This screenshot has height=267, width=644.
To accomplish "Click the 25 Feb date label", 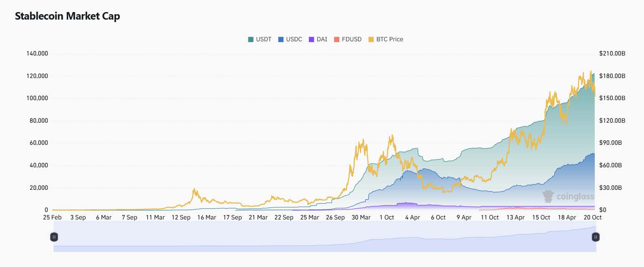I will point(52,217).
